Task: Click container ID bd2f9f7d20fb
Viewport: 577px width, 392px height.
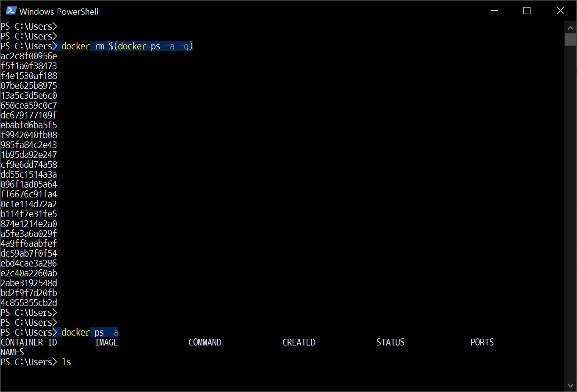Action: click(29, 293)
